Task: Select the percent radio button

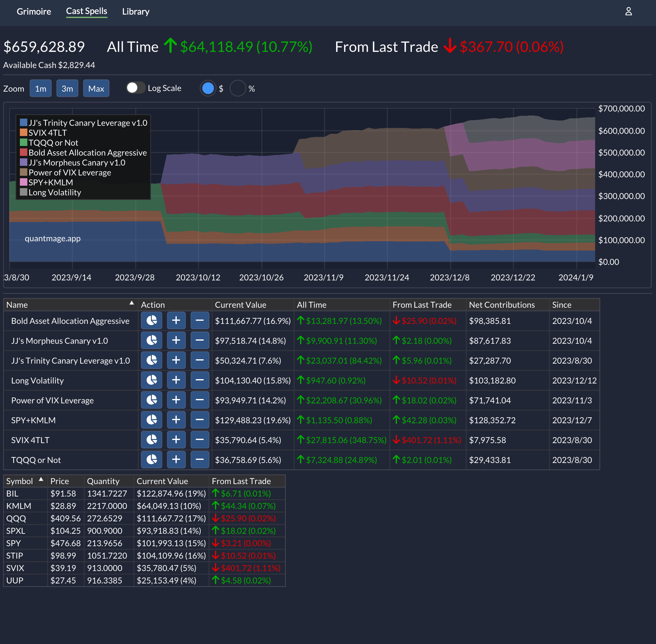Action: click(238, 88)
